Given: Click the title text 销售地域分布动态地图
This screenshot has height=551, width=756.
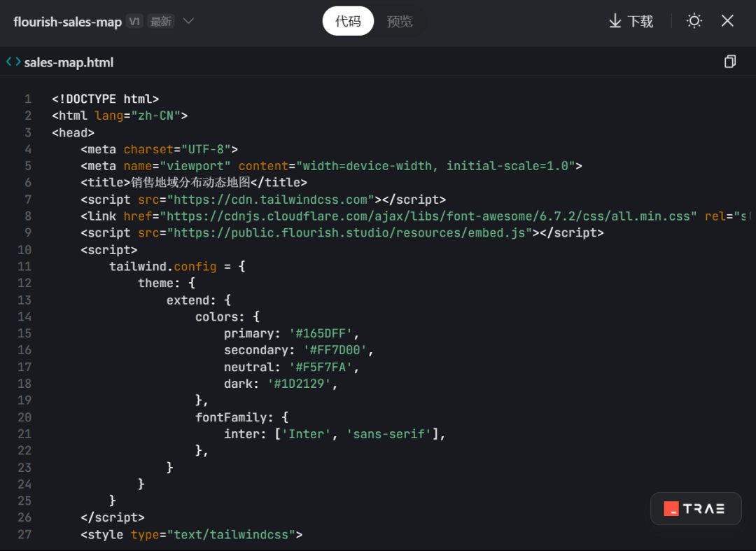Looking at the screenshot, I should click(x=190, y=182).
